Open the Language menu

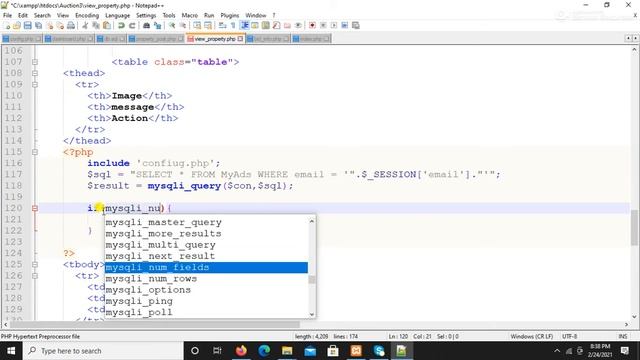[x=117, y=15]
